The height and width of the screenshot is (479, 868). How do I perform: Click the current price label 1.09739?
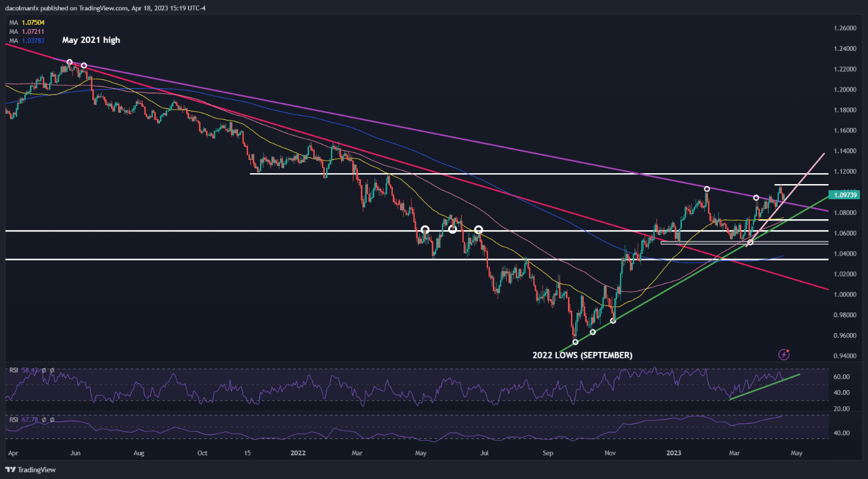[x=846, y=195]
